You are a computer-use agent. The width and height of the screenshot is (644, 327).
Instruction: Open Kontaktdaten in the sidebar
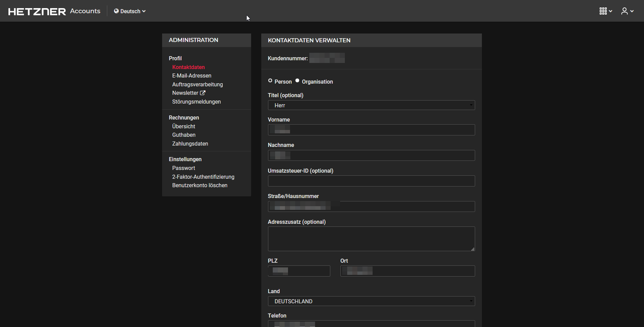(188, 67)
